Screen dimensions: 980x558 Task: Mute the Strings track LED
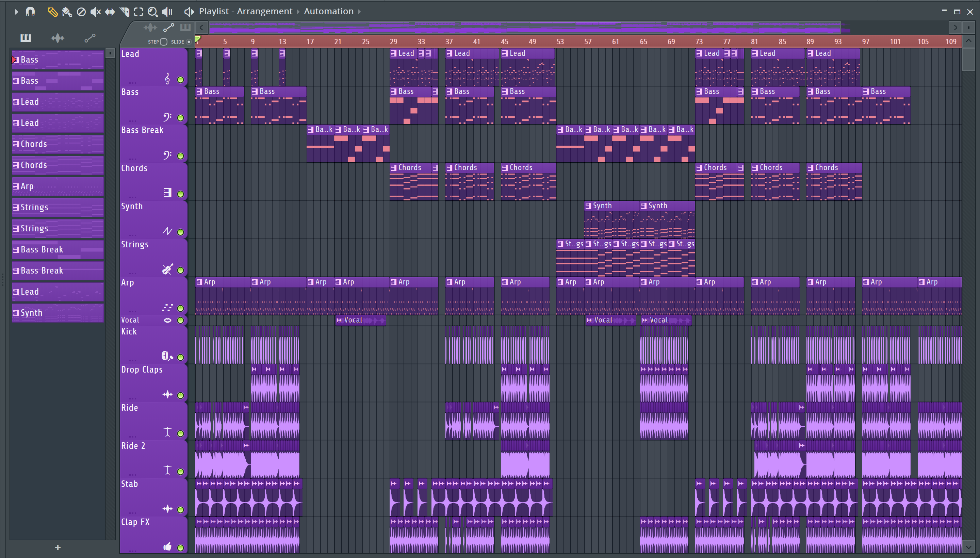click(x=180, y=270)
